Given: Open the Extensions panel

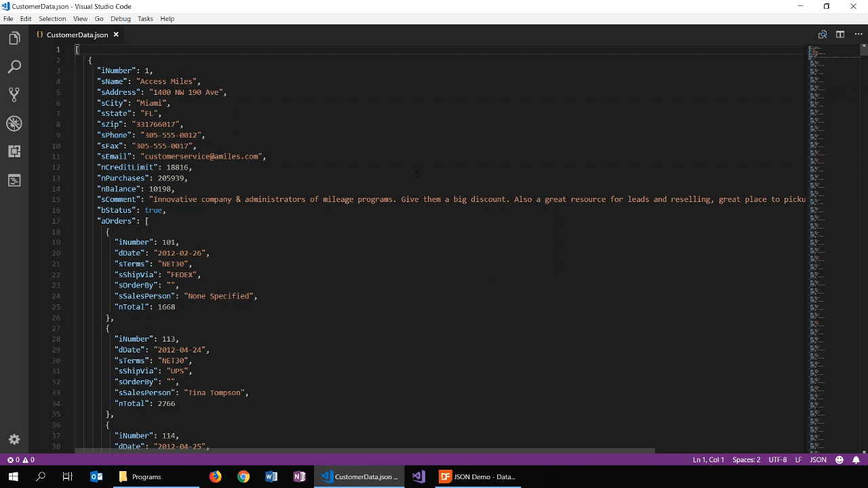Looking at the screenshot, I should pyautogui.click(x=14, y=151).
